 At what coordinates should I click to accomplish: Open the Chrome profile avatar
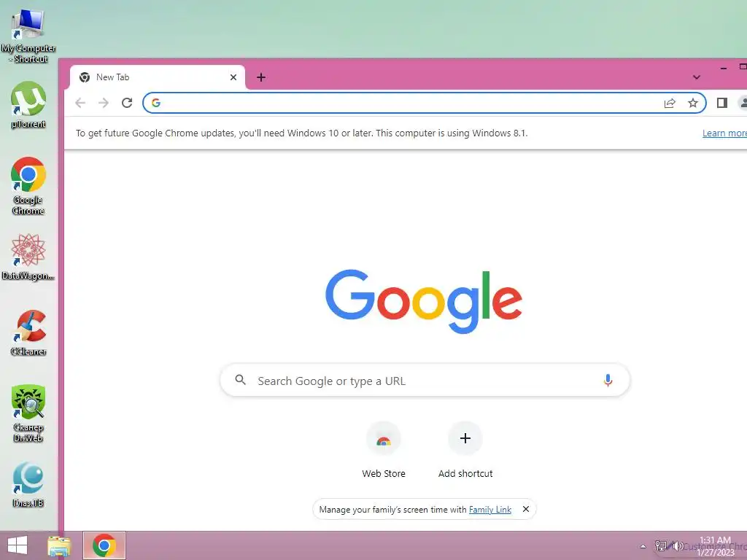tap(742, 103)
